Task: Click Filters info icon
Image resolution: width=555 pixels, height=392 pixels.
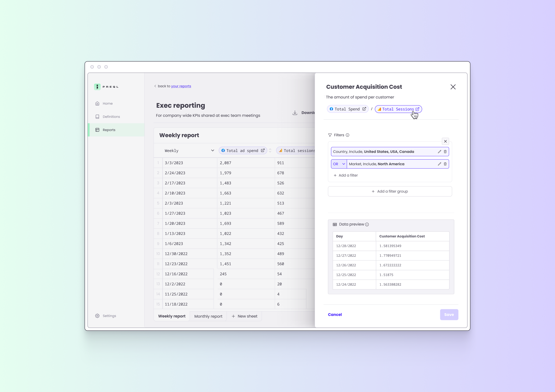Action: [347, 135]
